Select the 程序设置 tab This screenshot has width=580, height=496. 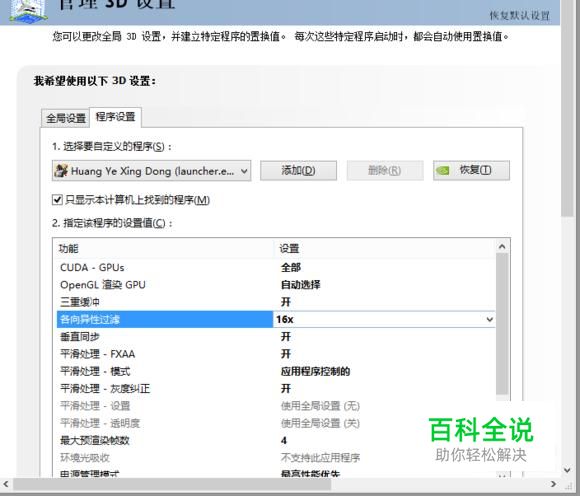115,117
